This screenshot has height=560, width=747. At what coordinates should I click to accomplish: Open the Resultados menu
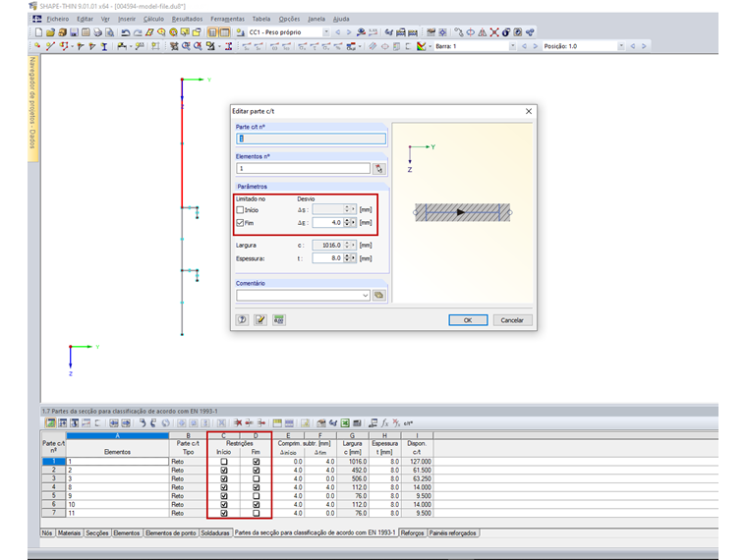[x=187, y=19]
